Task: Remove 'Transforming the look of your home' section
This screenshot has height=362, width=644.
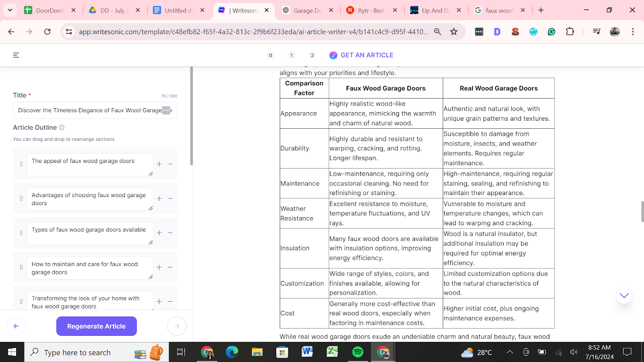Action: click(x=170, y=302)
